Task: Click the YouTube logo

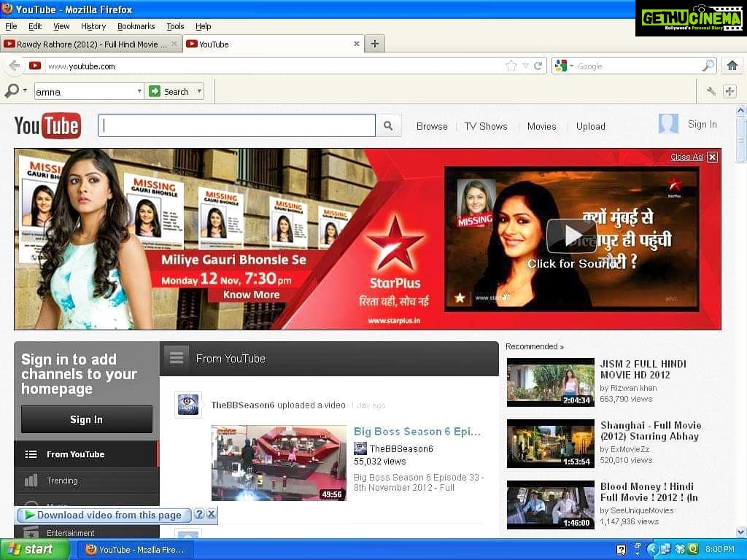Action: click(47, 125)
